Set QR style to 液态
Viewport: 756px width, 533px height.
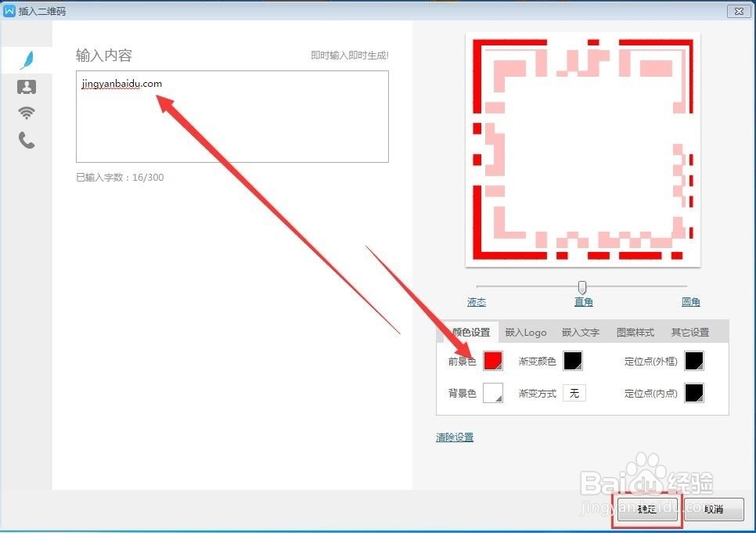coord(477,302)
